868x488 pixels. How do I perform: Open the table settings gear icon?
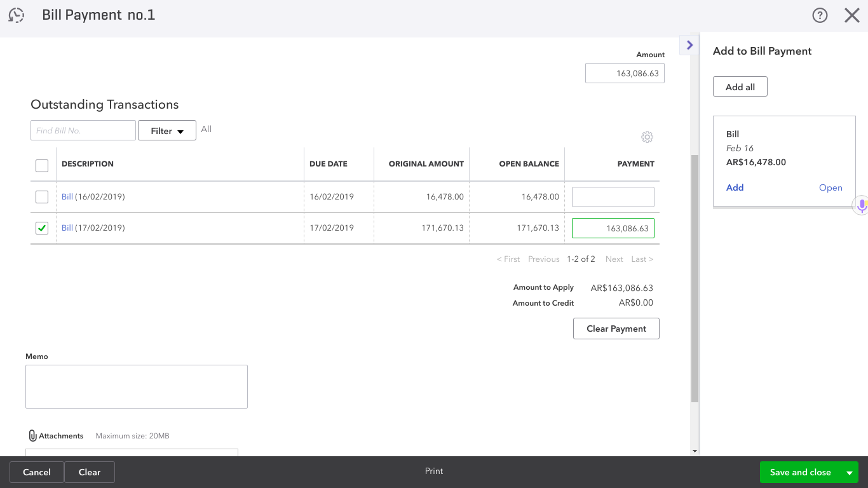[647, 137]
